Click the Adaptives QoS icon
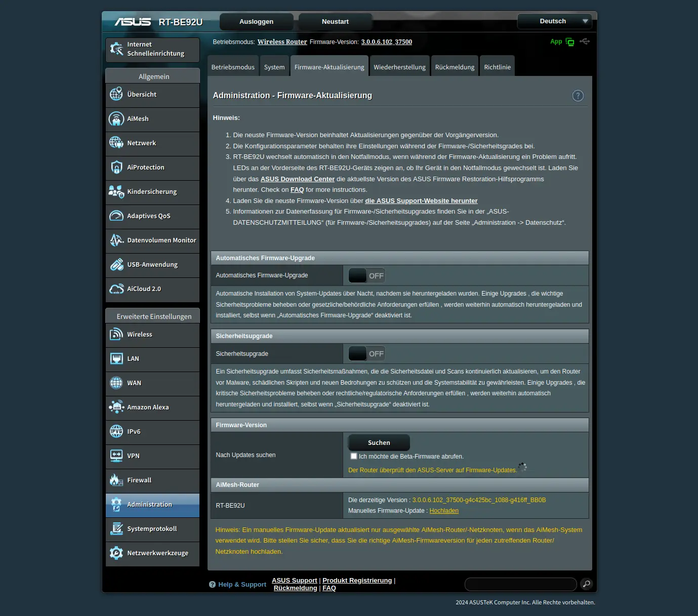 click(116, 216)
